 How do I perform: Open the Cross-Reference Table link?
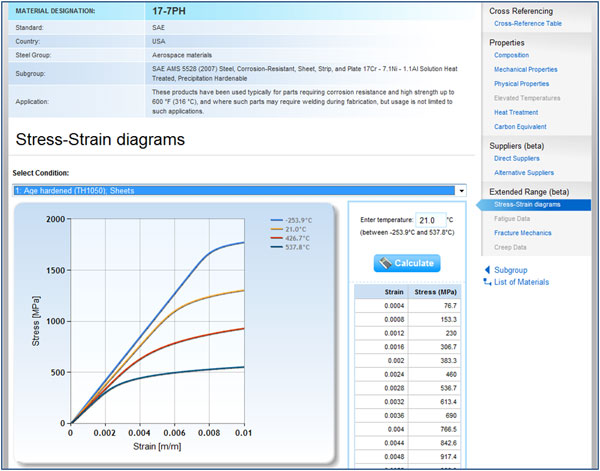pyautogui.click(x=527, y=23)
